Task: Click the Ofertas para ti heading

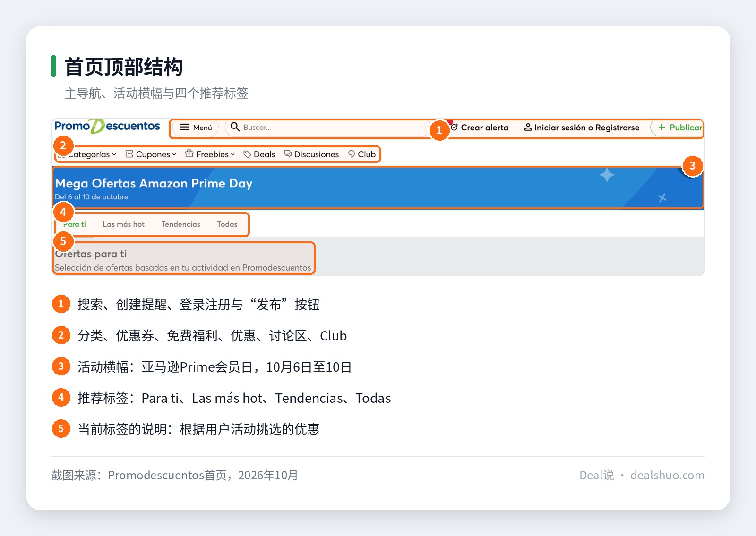Action: click(91, 254)
